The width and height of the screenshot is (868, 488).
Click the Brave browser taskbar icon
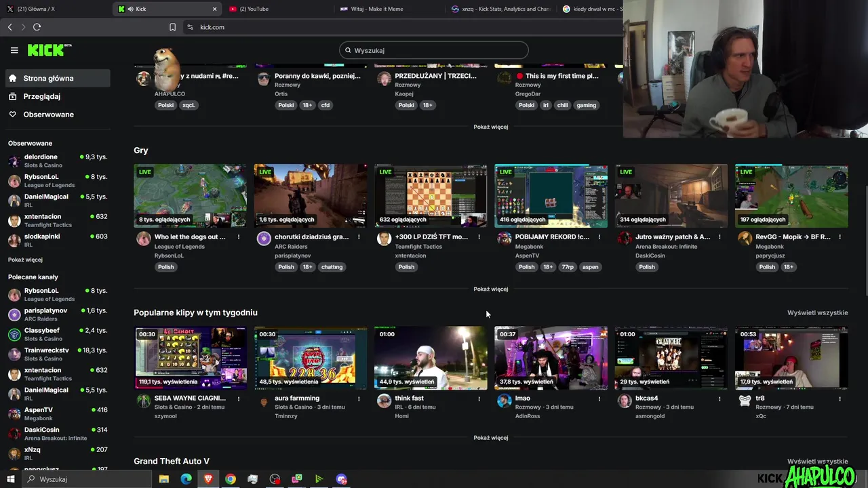(208, 479)
